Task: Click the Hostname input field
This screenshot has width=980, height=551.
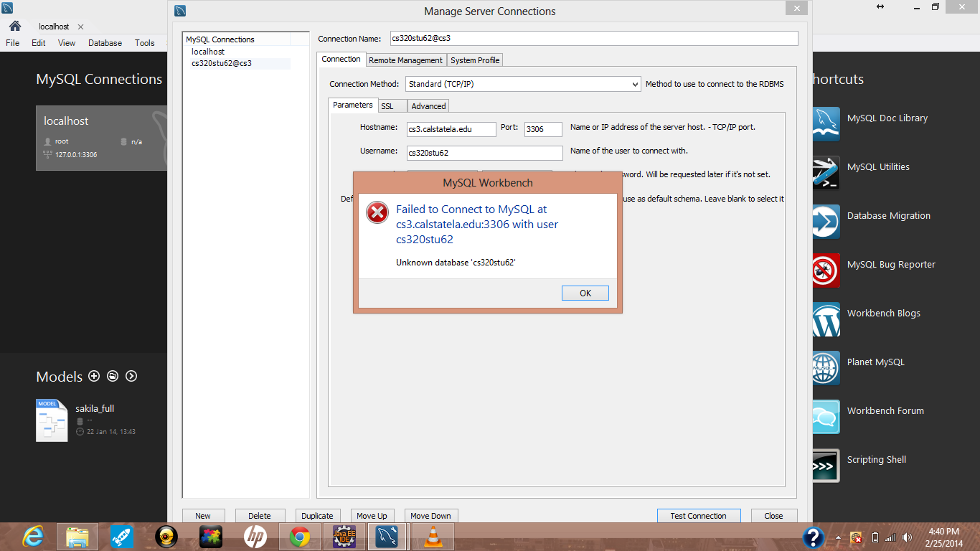Action: point(451,129)
